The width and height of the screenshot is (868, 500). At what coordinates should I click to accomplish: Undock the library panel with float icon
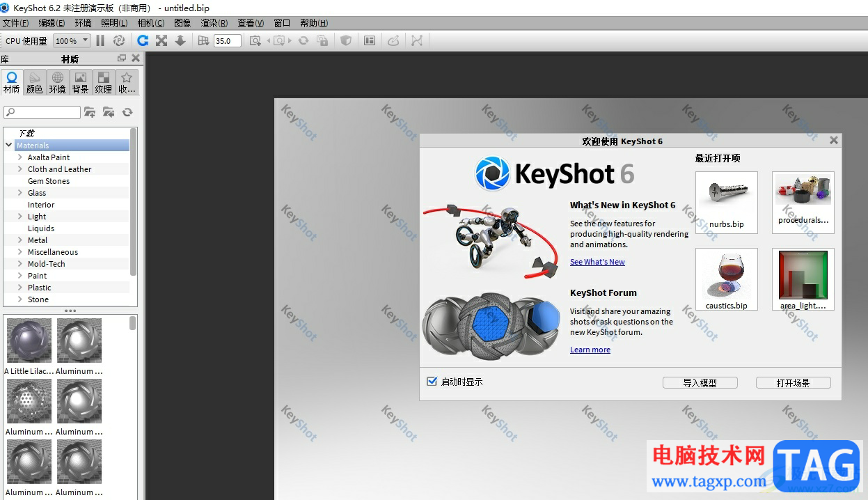point(122,58)
